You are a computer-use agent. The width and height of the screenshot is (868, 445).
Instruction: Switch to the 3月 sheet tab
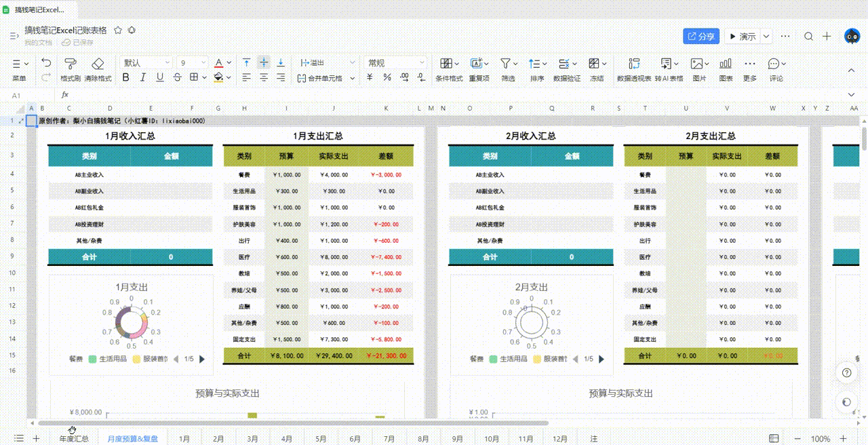click(252, 439)
